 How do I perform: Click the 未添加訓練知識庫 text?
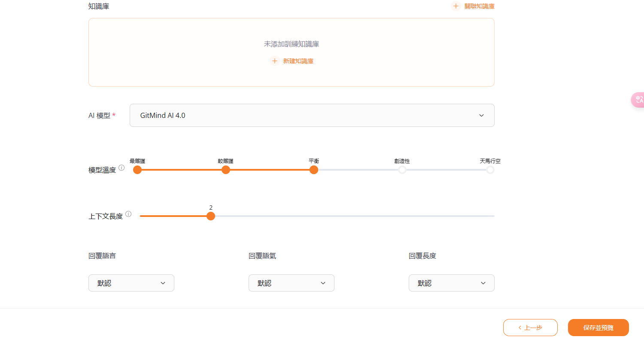[x=292, y=44]
